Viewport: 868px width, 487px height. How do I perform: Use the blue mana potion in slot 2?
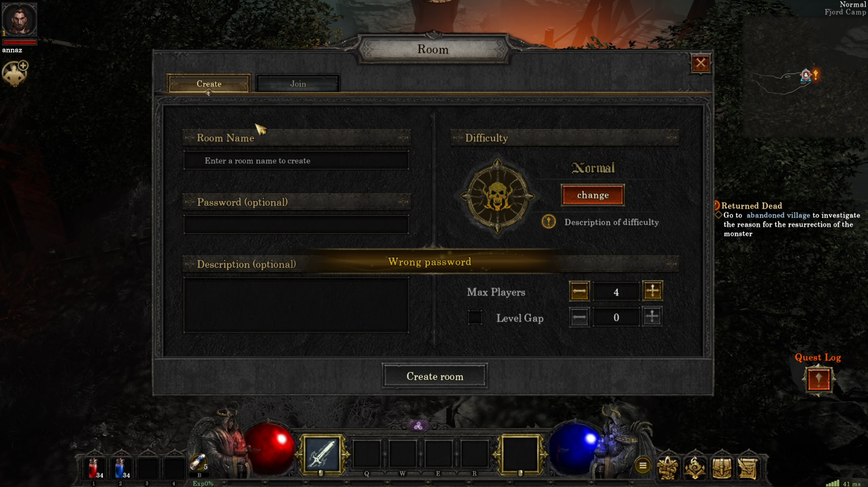pyautogui.click(x=121, y=468)
